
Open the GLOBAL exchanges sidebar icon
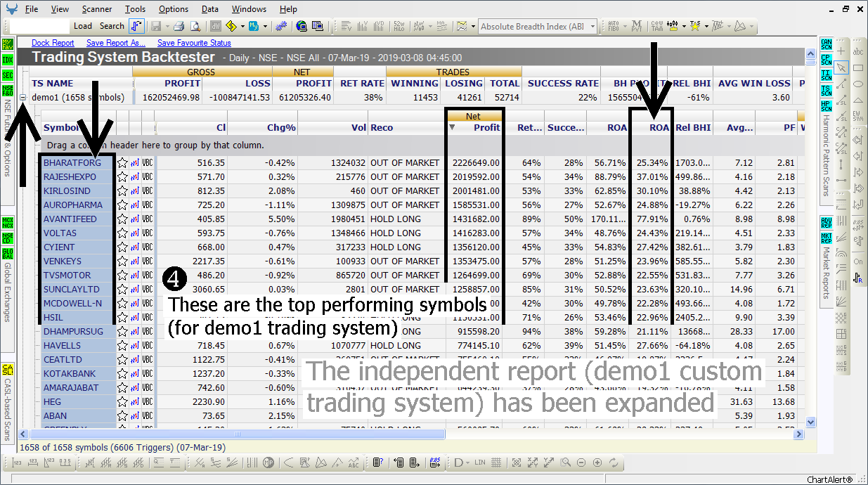point(8,254)
